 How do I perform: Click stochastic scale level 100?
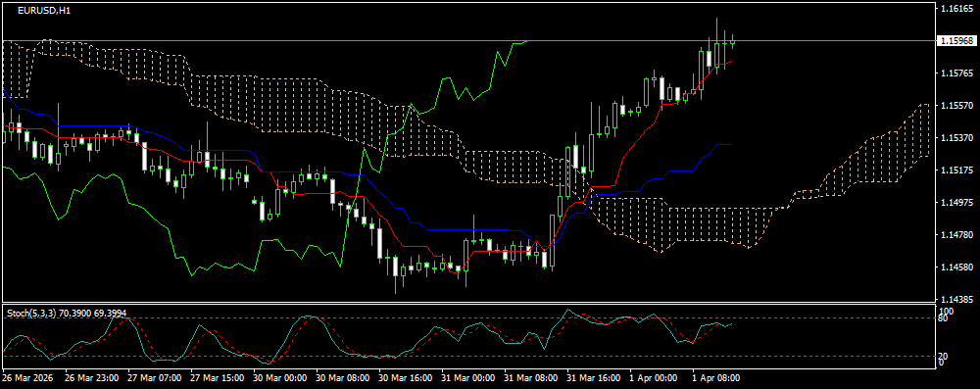pyautogui.click(x=947, y=311)
